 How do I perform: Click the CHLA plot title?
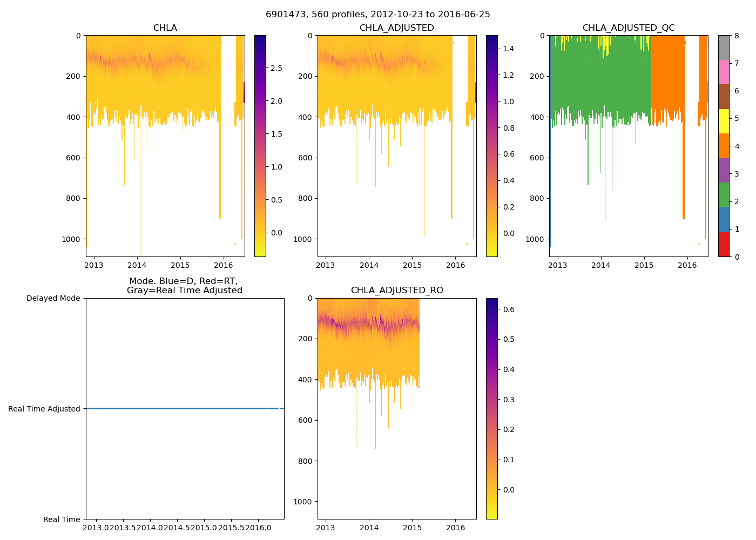[165, 28]
